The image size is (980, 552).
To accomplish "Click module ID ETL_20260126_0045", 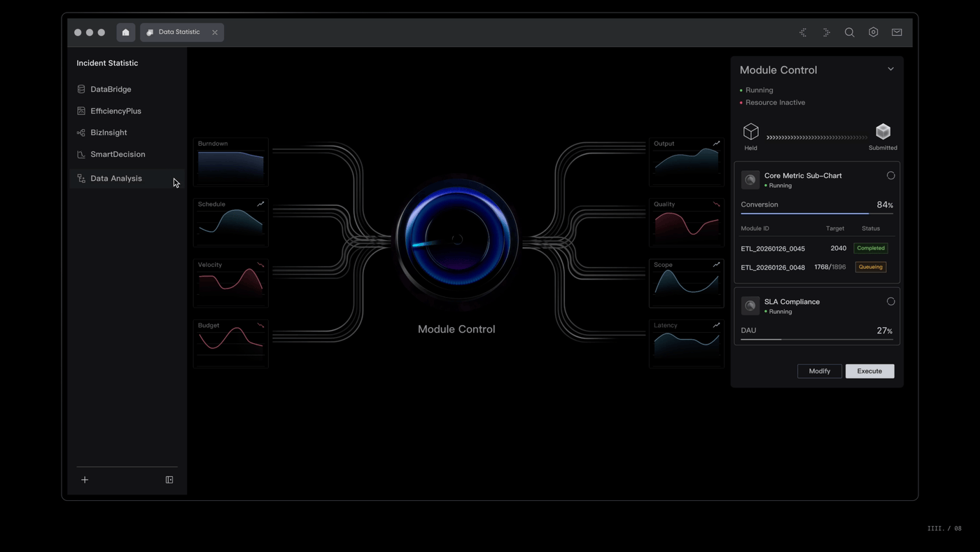I will click(x=773, y=249).
